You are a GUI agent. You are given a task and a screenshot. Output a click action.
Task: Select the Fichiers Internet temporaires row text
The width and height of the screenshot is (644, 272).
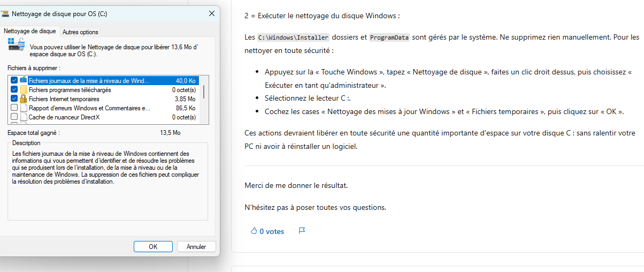[64, 99]
